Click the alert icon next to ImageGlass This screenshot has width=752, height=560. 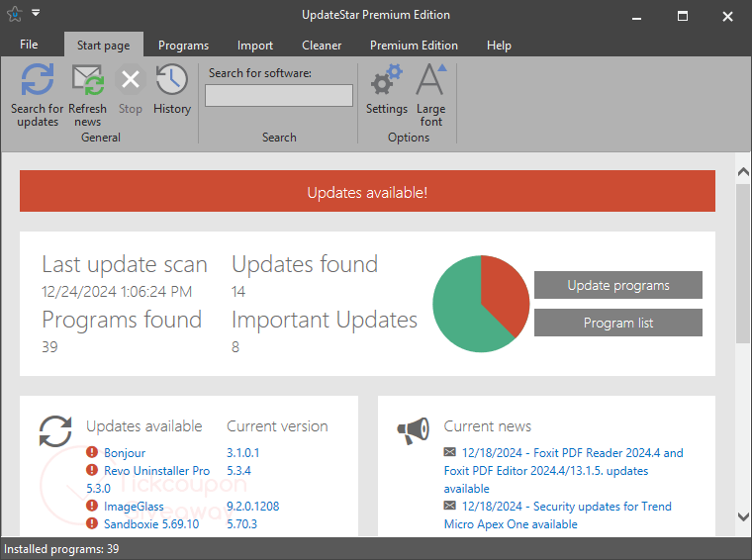coord(92,506)
